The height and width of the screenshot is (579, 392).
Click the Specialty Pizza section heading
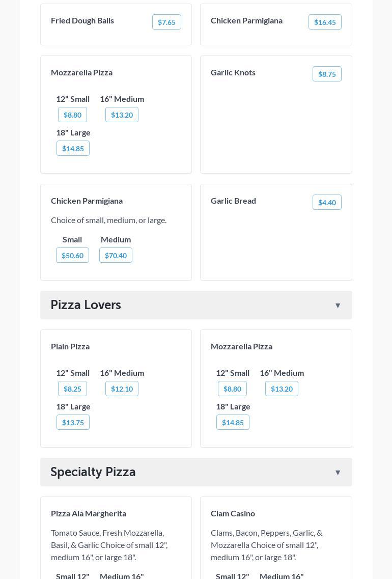click(93, 472)
